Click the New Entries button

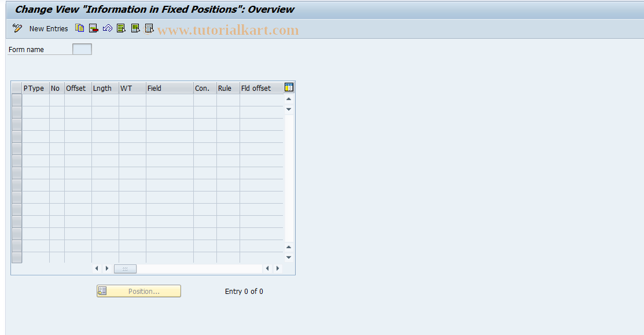(x=49, y=29)
